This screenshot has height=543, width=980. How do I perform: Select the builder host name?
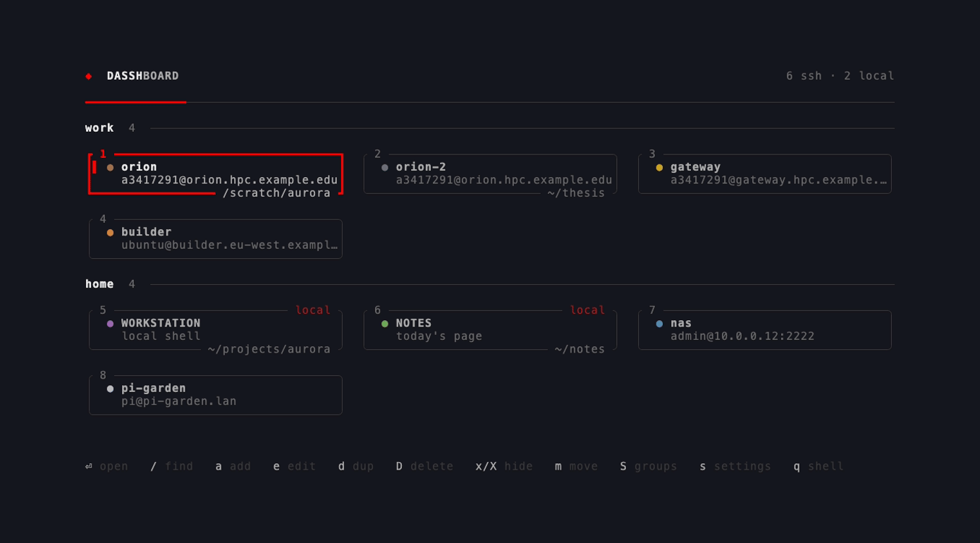point(146,232)
